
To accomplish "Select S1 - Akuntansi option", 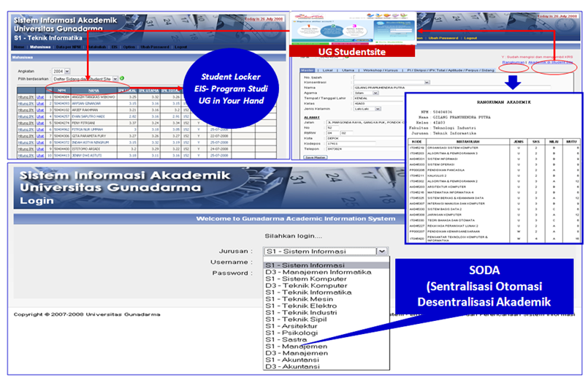I will pyautogui.click(x=327, y=360).
